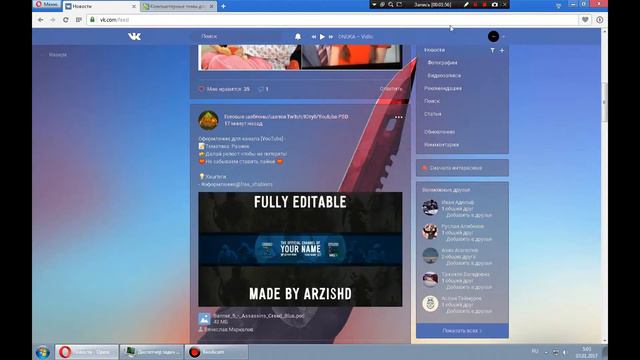Open the Opera Menu button
The height and width of the screenshot is (360, 640).
coord(47,4)
